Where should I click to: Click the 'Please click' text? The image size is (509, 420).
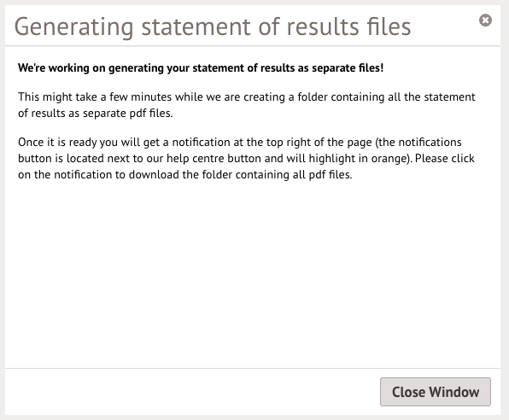pos(445,159)
